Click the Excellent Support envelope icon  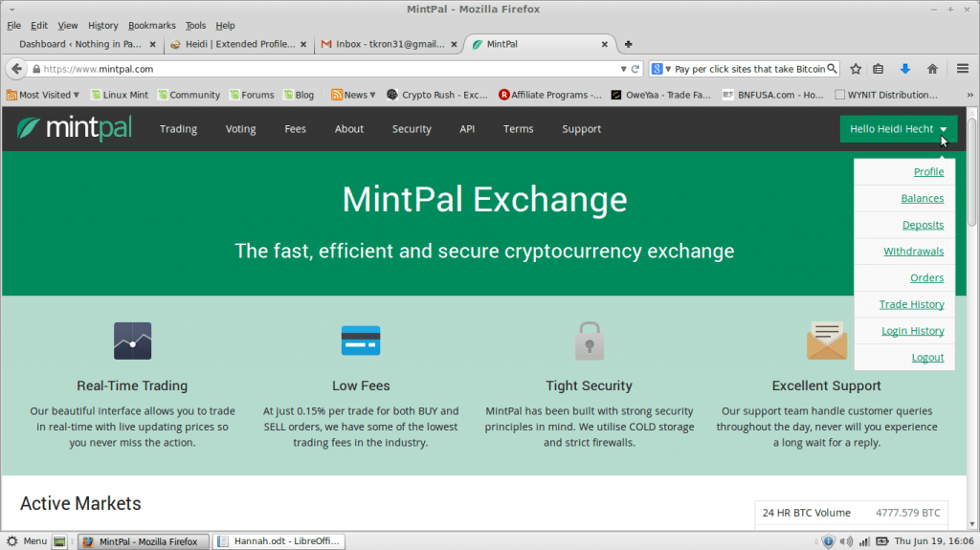826,341
